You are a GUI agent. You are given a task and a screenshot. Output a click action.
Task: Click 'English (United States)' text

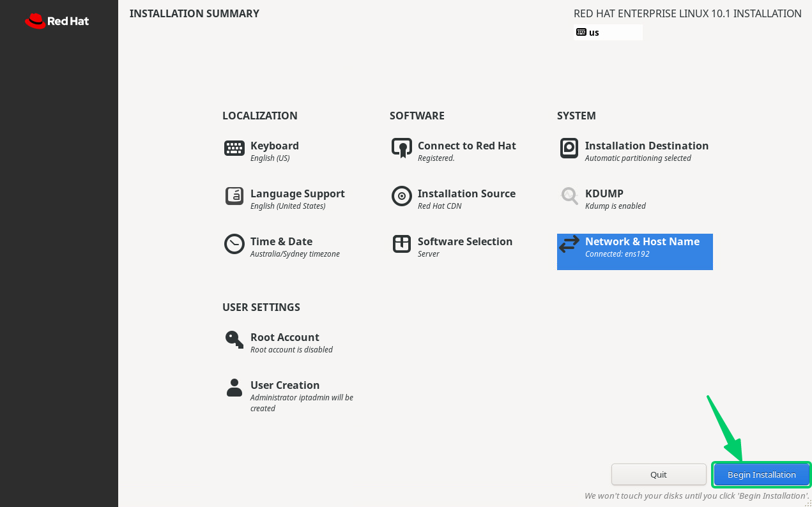288,206
